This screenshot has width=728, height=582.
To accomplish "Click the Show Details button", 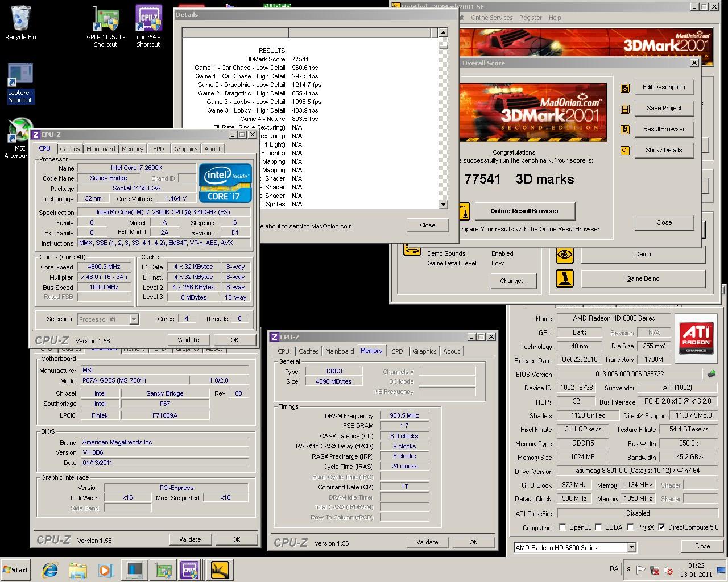I will coord(664,150).
